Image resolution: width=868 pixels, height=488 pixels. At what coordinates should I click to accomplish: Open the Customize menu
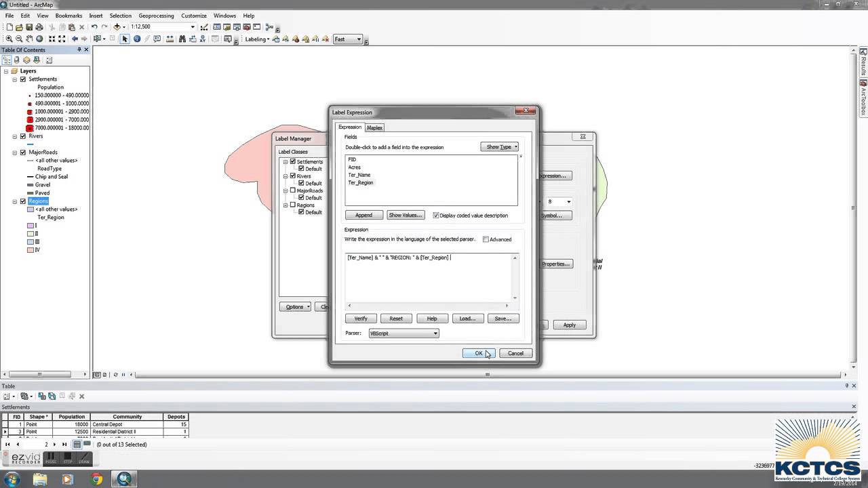[194, 16]
